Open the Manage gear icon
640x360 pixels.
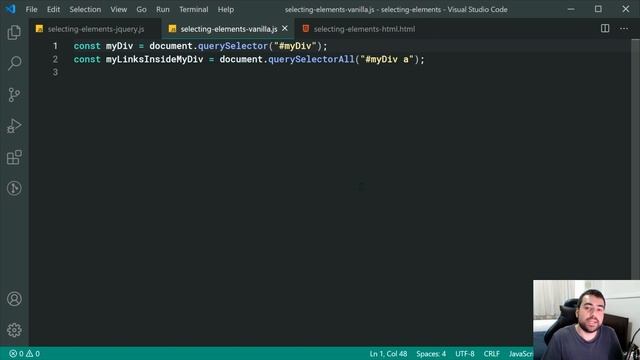(x=14, y=330)
